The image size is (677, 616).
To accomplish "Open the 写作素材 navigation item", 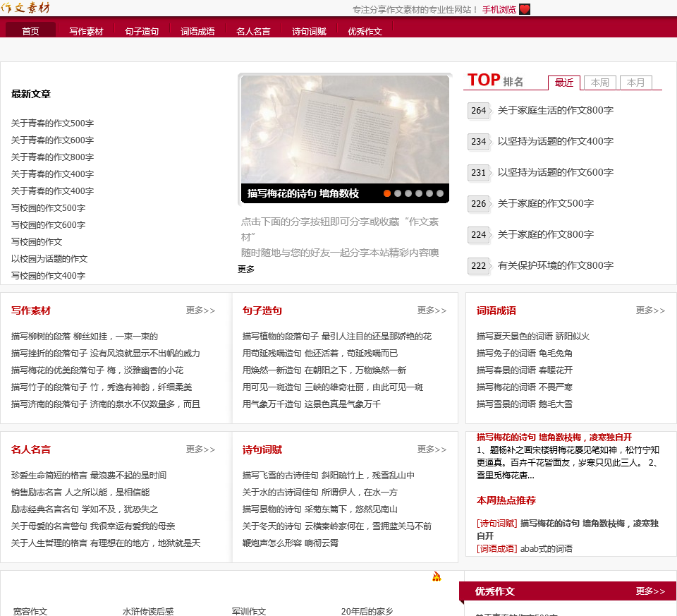I will click(86, 31).
